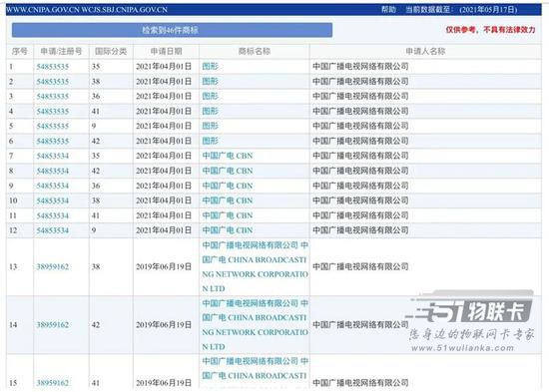The height and width of the screenshot is (392, 549).
Task: Open registration number 38959162 in row 14
Action: pos(53,325)
